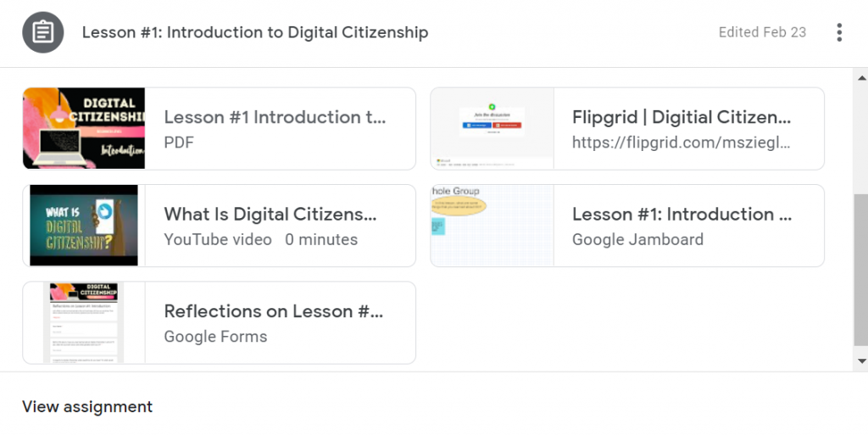
Task: Click the scrollbar down arrow
Action: click(861, 361)
